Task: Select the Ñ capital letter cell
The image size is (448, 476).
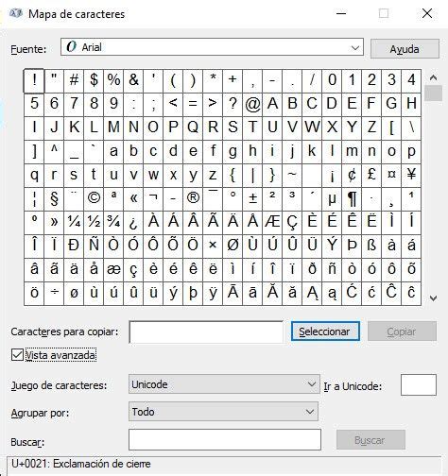Action: [x=94, y=246]
